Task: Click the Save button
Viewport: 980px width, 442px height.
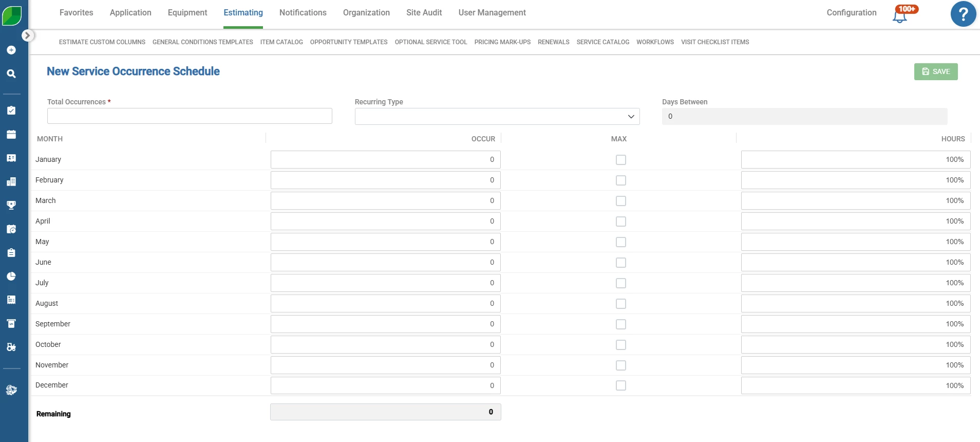Action: (x=936, y=71)
